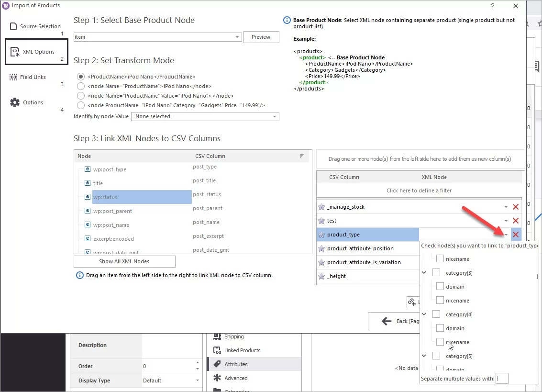Click the add-link icon above Back button

coord(412,302)
